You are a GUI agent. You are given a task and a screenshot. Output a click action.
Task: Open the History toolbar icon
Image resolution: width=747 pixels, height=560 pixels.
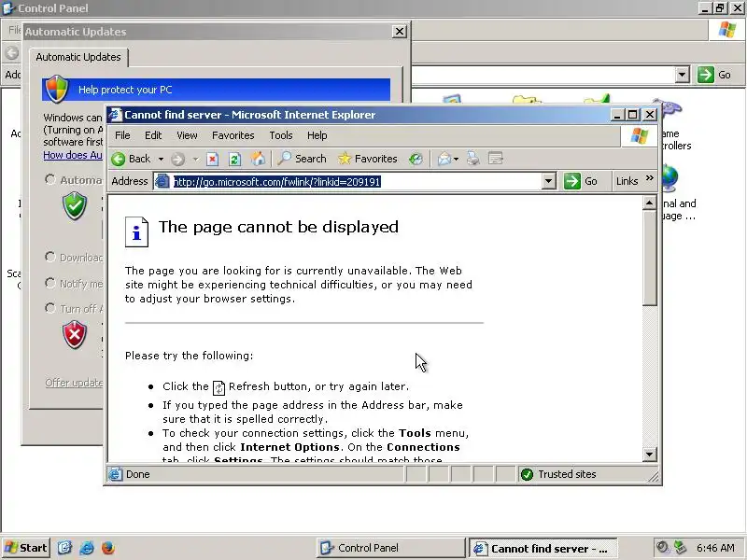click(416, 159)
